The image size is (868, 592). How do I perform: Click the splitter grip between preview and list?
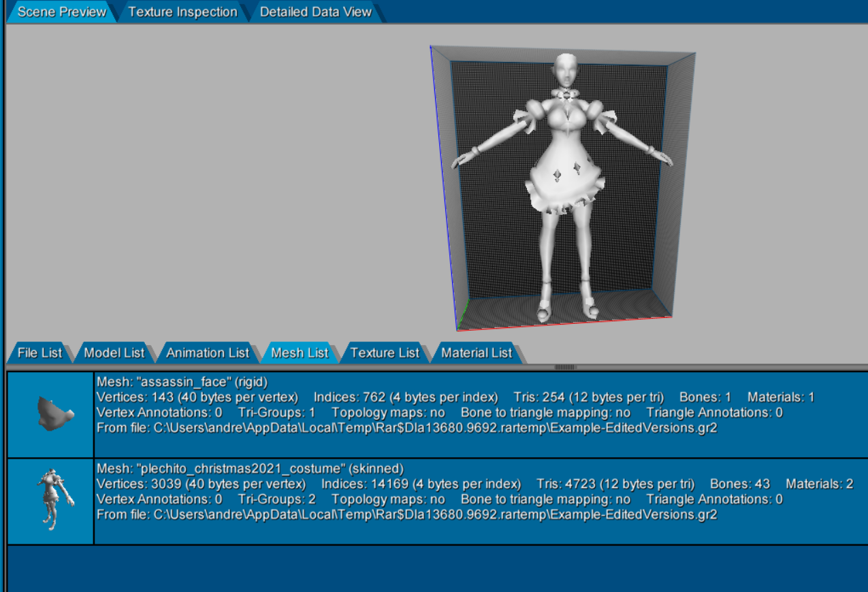[566, 367]
